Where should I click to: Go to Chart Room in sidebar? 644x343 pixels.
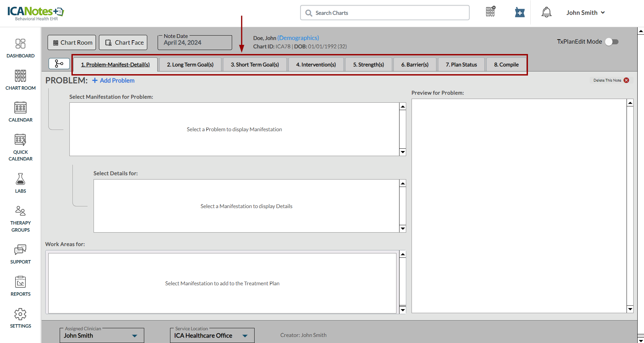coord(20,80)
